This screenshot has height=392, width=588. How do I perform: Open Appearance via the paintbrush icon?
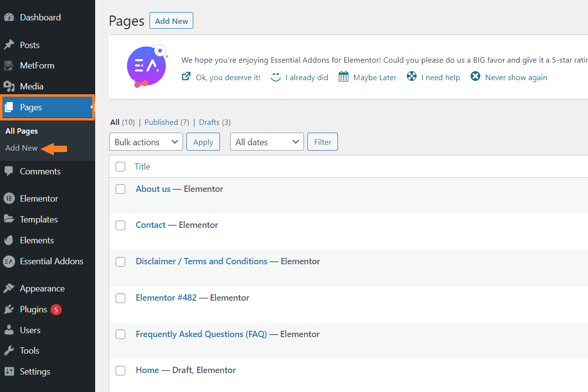tap(10, 288)
